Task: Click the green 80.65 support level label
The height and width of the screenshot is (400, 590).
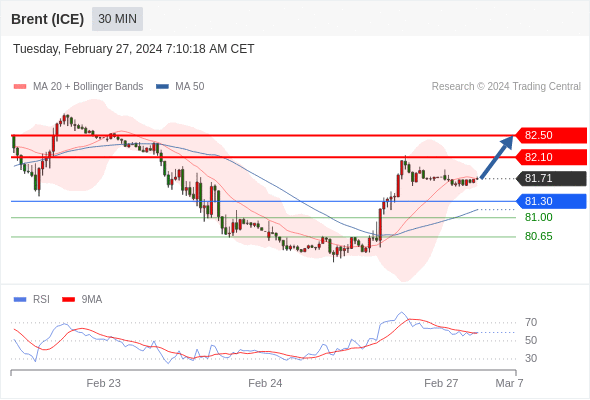Action: 538,237
